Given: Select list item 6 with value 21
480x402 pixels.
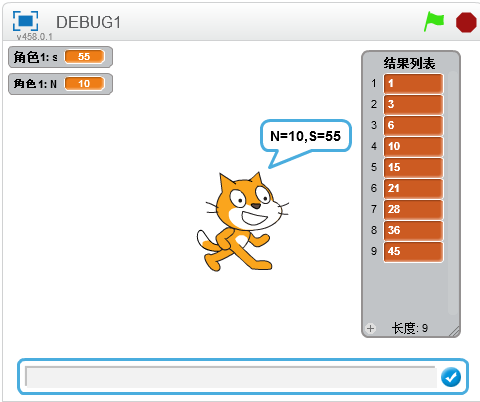Looking at the screenshot, I should pos(413,188).
